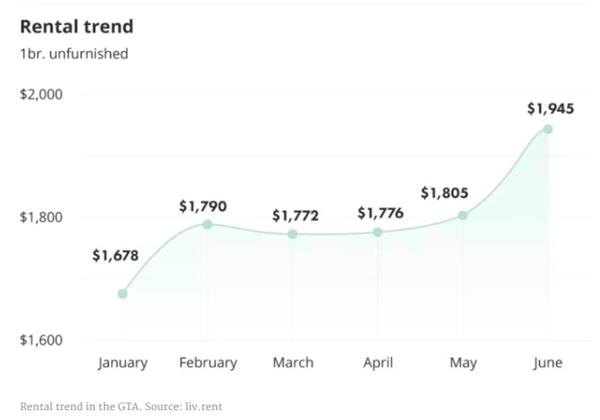Open the liv.rent source caption
The image size is (600, 420).
[102, 405]
